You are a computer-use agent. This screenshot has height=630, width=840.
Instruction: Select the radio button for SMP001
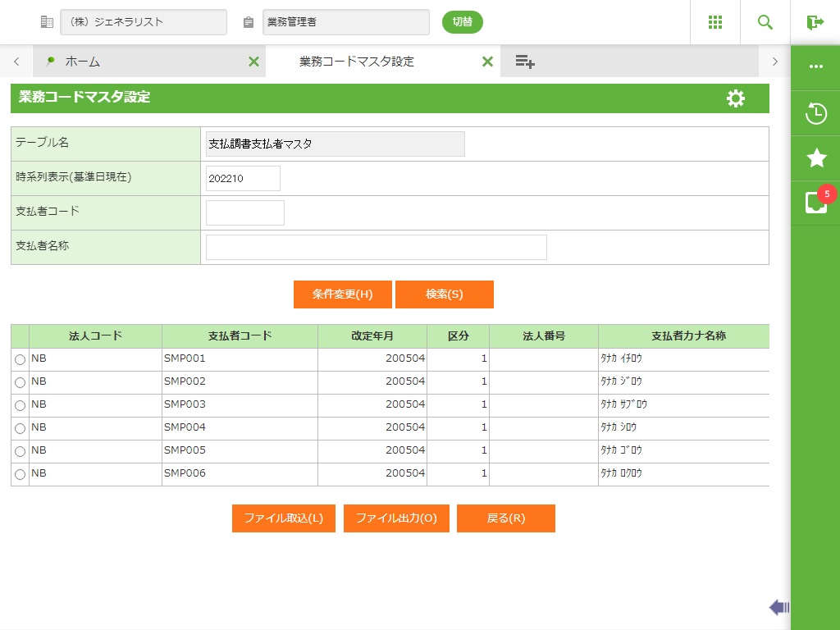pos(20,360)
